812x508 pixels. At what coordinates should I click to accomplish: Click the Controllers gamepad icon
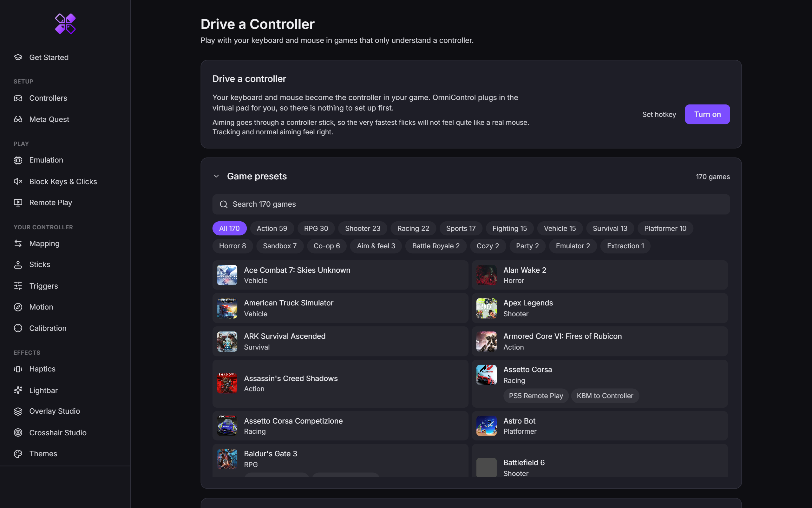[x=18, y=98]
